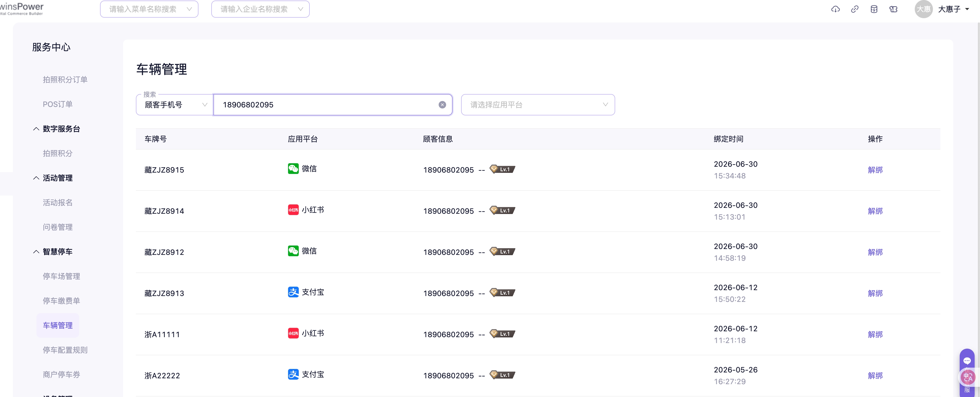This screenshot has width=980, height=397.
Task: Click the cloud download icon in header
Action: tap(835, 9)
